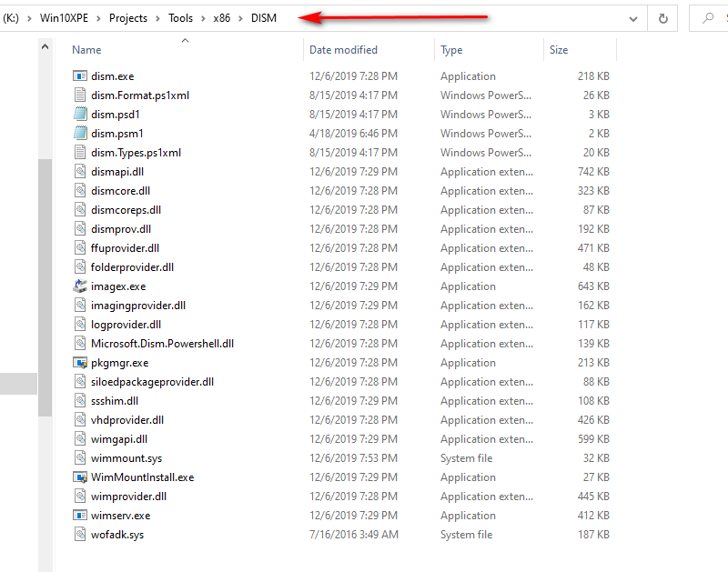
Task: Click the dism.psd1 notepad icon
Action: (x=80, y=114)
